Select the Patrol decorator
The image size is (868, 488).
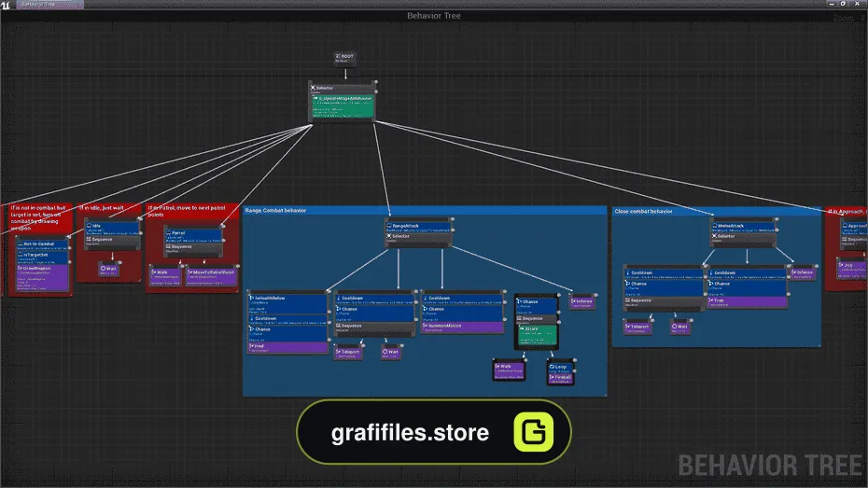tap(194, 236)
